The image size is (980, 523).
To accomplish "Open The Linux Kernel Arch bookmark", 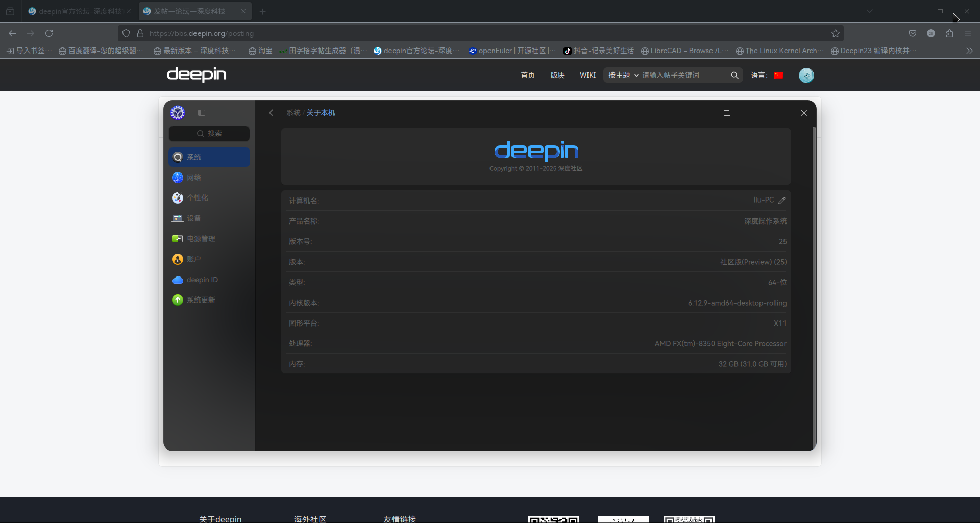I will 780,51.
